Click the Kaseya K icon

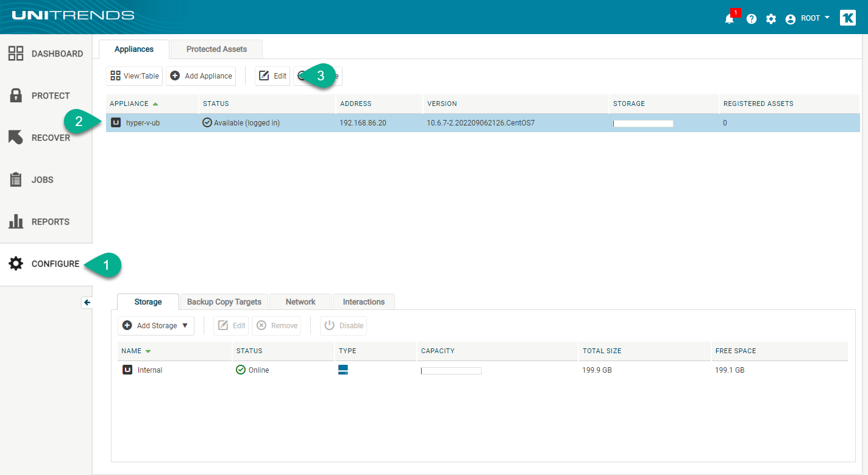click(848, 18)
